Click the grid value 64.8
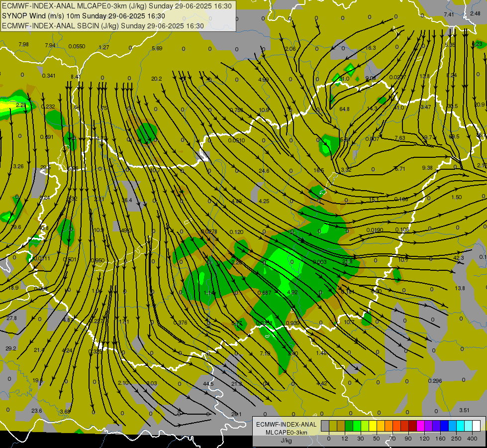The height and width of the screenshot is (448, 487). (x=344, y=109)
